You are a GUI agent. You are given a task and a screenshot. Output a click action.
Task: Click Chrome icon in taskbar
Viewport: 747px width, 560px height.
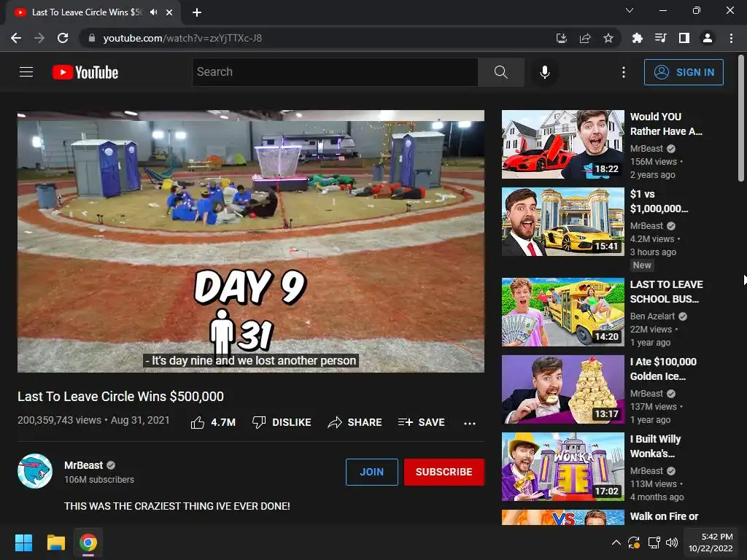[x=88, y=542]
